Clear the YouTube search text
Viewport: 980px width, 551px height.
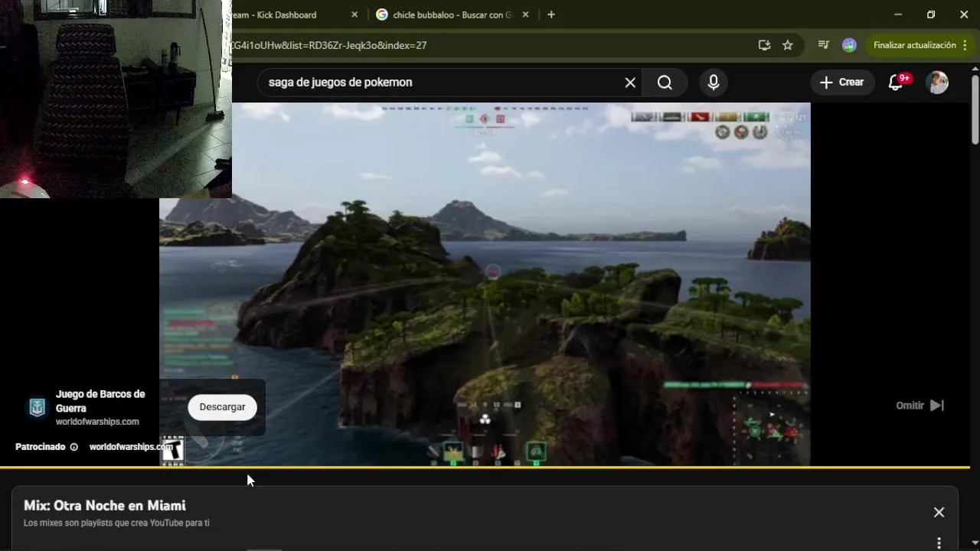[630, 83]
